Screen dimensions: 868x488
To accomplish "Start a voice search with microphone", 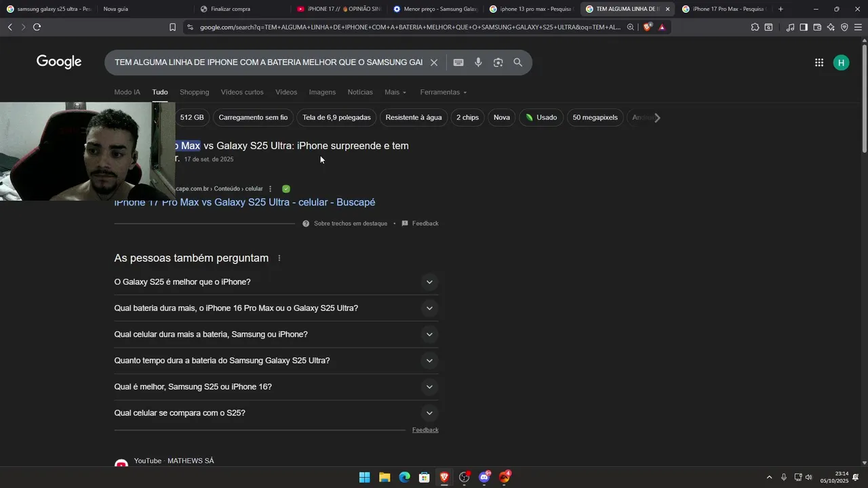I will click(478, 62).
